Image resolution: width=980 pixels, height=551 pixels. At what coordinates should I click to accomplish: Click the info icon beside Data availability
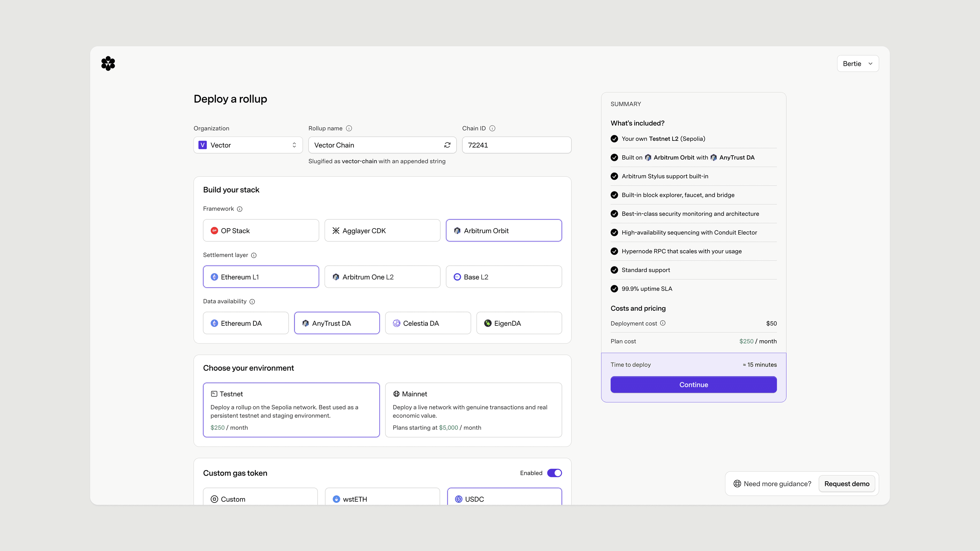coord(252,302)
